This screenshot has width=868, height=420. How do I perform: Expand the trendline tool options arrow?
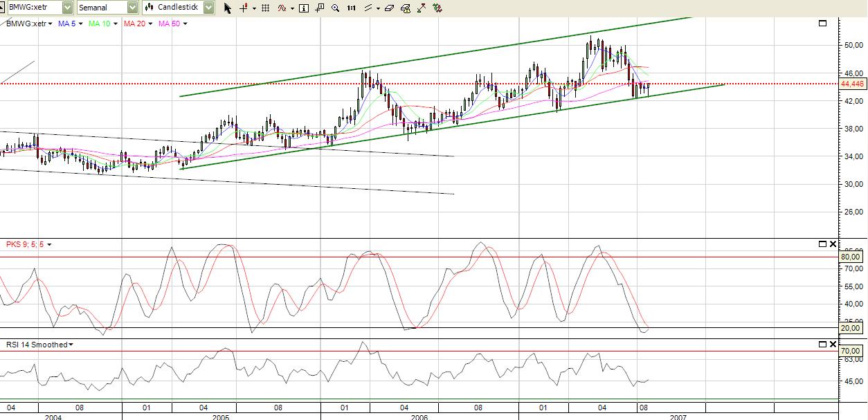(x=378, y=8)
